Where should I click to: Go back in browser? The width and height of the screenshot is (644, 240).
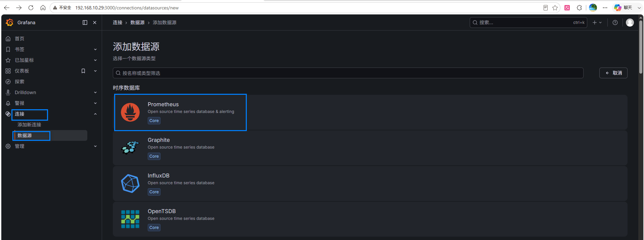7,8
